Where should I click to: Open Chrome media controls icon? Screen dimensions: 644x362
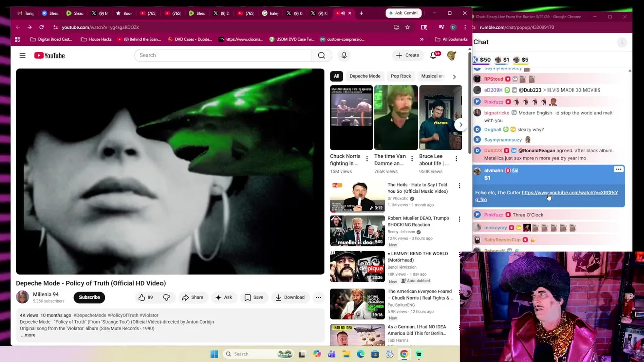click(x=441, y=27)
